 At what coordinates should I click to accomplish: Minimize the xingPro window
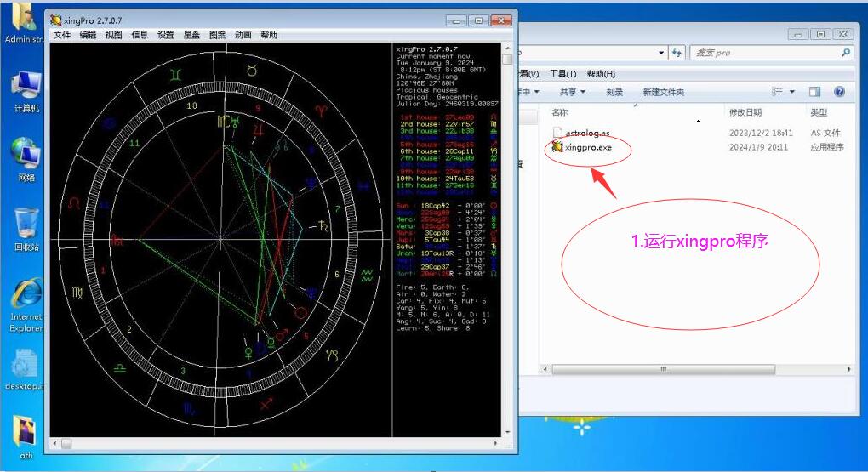(x=456, y=20)
